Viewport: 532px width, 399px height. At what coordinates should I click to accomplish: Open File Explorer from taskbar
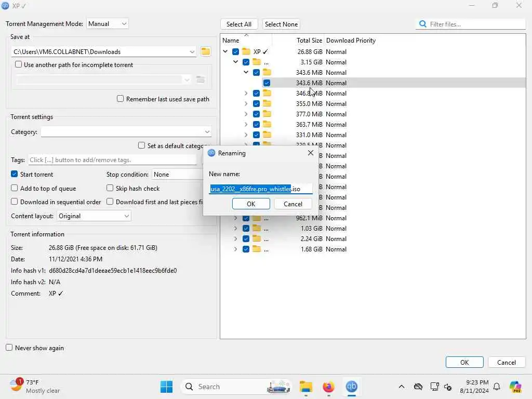click(305, 387)
